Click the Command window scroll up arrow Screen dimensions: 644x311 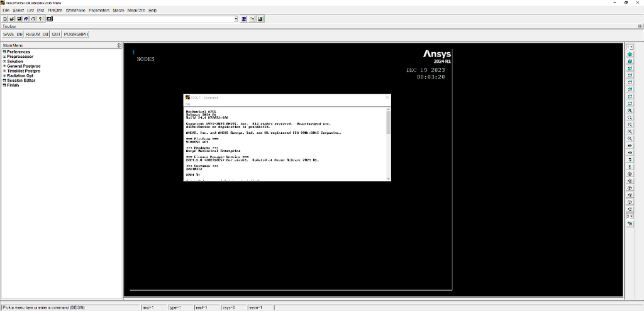pos(389,109)
